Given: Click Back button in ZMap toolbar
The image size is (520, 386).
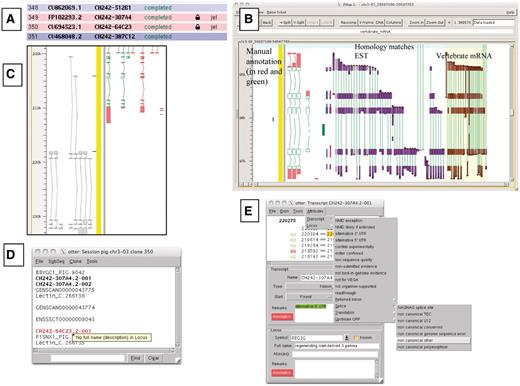Looking at the screenshot, I should (x=267, y=22).
